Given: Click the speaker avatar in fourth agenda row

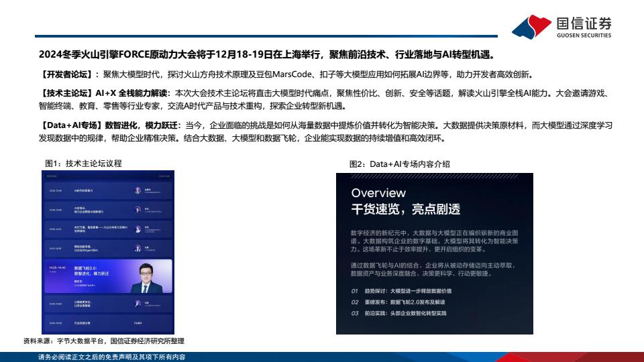Looking at the screenshot, I should click(138, 248).
